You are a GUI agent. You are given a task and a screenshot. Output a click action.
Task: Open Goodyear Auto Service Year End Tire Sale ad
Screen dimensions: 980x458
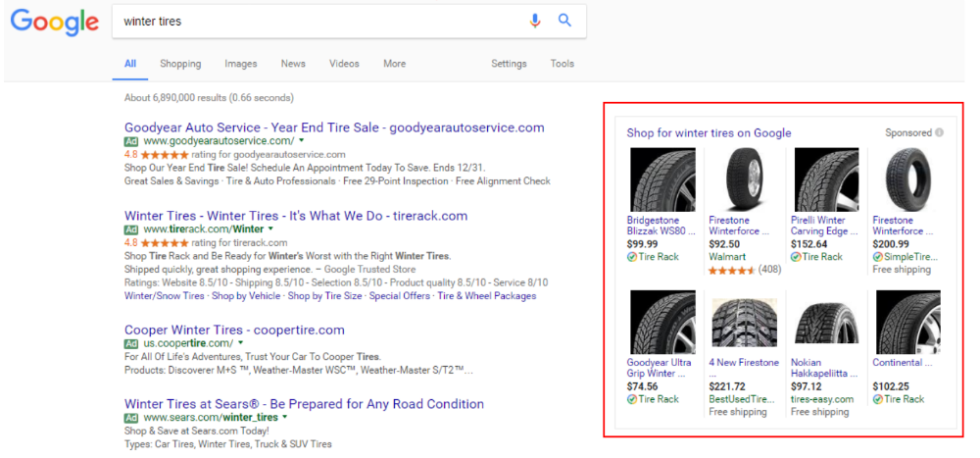[x=334, y=127]
